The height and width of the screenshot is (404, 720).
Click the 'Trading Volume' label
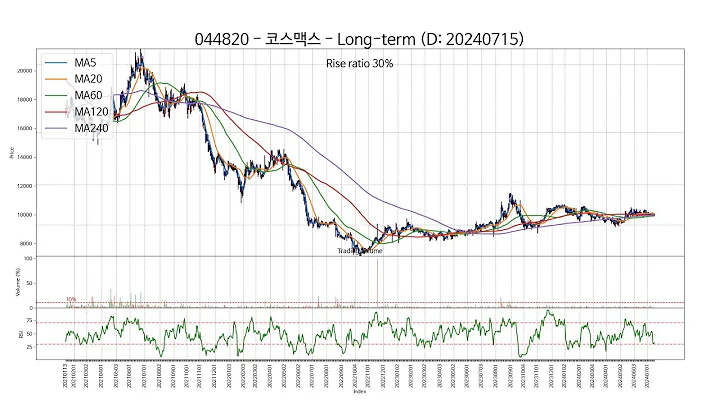coord(360,251)
